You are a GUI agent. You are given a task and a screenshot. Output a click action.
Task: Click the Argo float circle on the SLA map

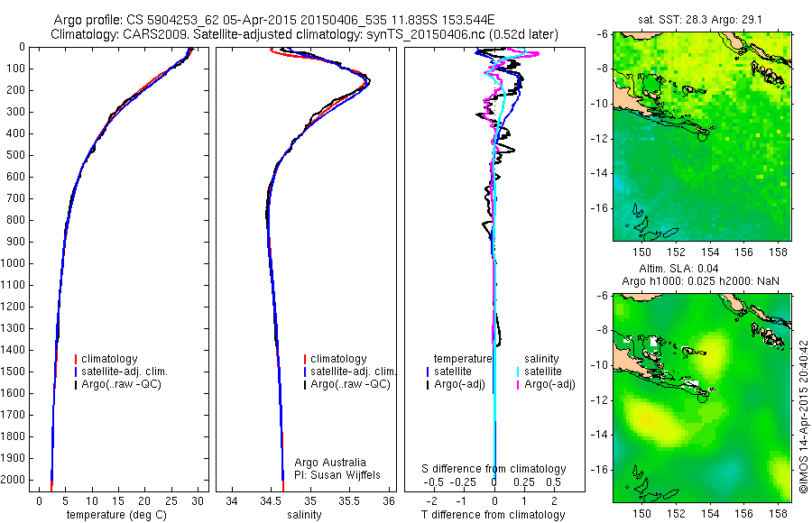pos(702,398)
